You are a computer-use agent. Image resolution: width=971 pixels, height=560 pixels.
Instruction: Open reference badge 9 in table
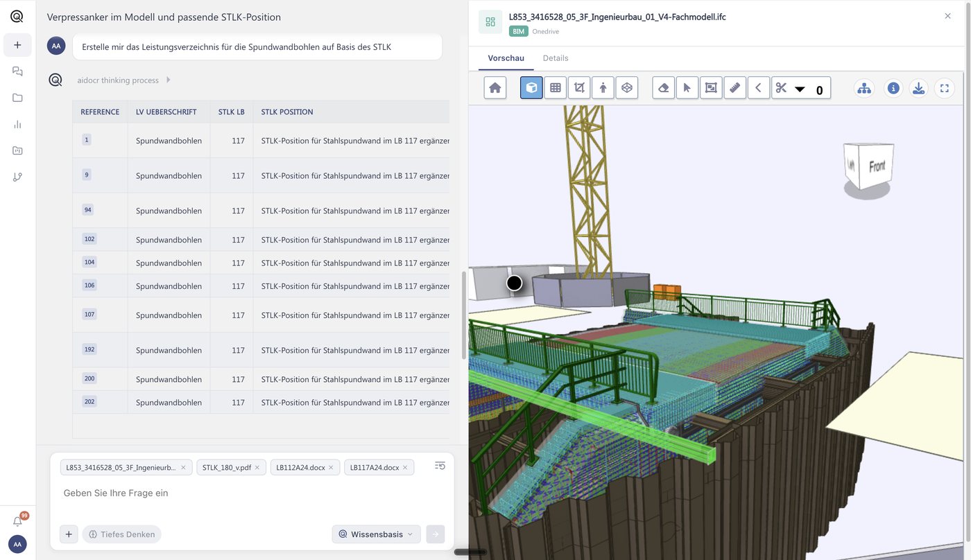[87, 175]
